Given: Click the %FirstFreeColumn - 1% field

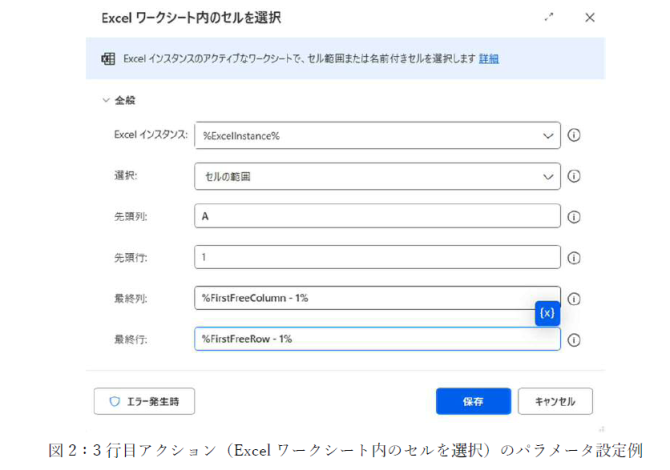Looking at the screenshot, I should (364, 298).
